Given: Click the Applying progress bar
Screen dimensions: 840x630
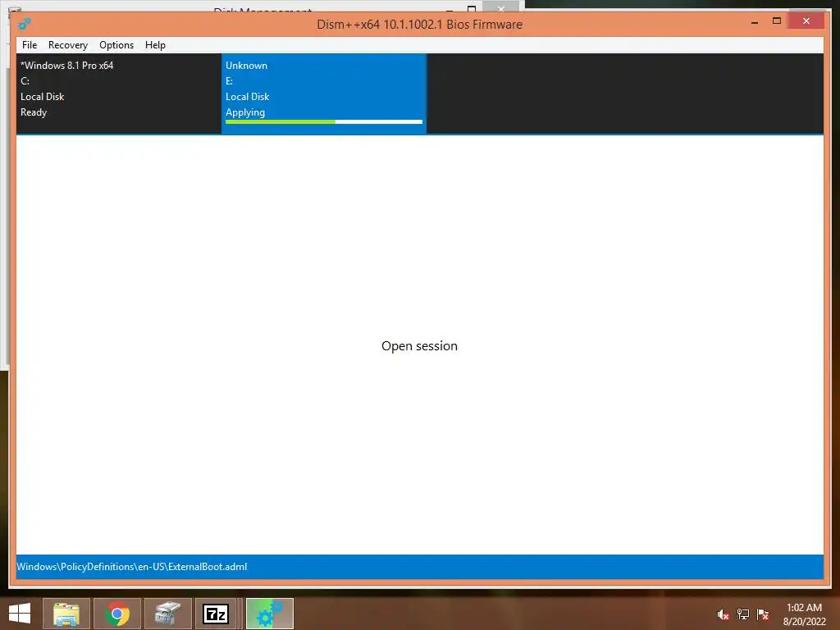Looking at the screenshot, I should click(x=323, y=122).
